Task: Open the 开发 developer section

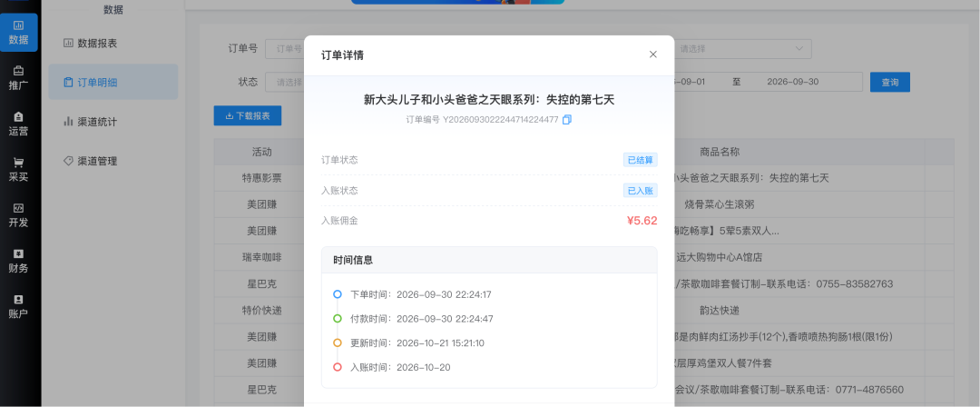Action: (x=18, y=214)
